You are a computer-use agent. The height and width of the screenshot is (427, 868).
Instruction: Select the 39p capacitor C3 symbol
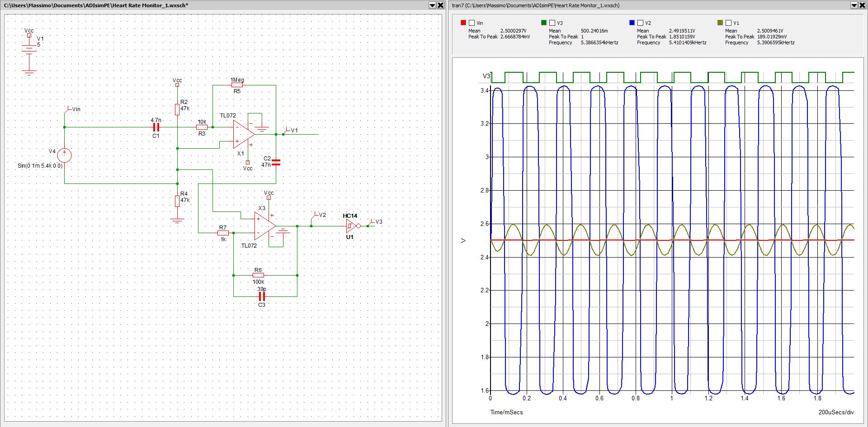261,296
